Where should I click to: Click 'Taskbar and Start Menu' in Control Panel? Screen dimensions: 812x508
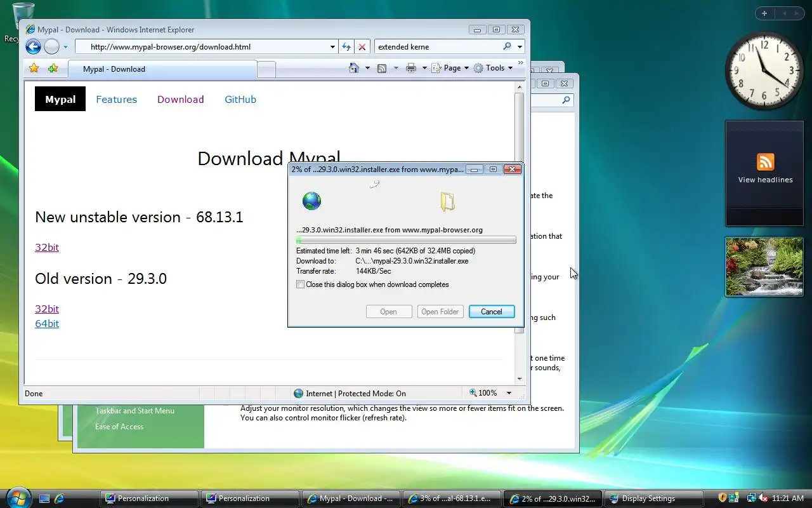coord(134,411)
